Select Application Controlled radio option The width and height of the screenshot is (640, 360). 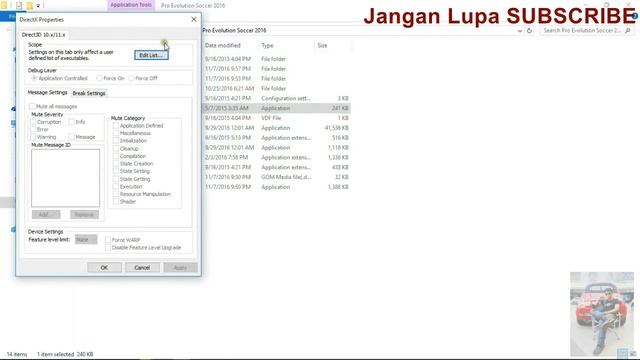point(34,78)
